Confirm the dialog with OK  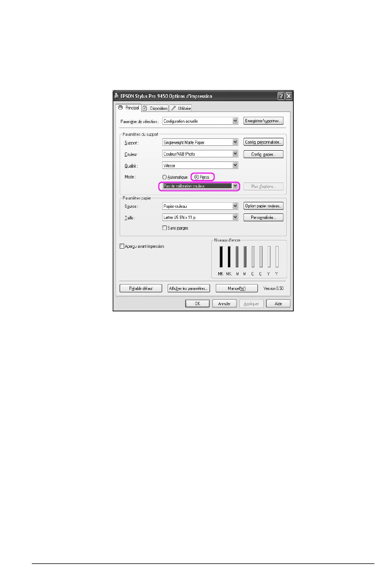197,304
